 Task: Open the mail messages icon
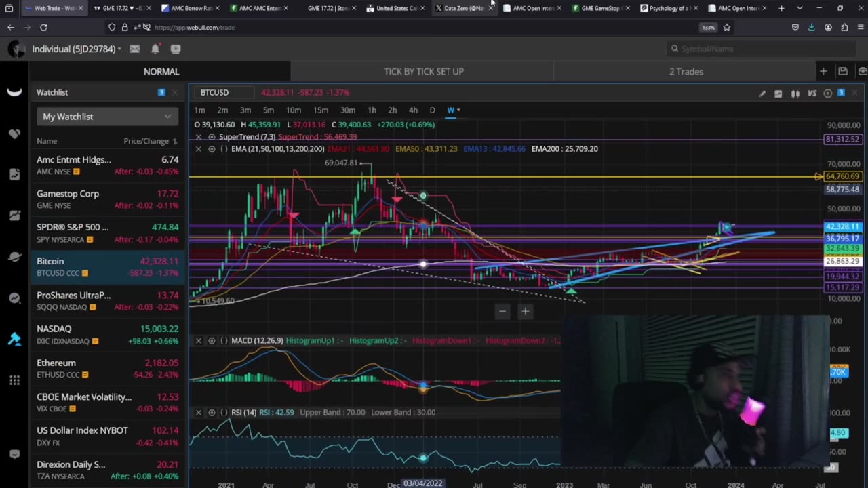click(135, 49)
